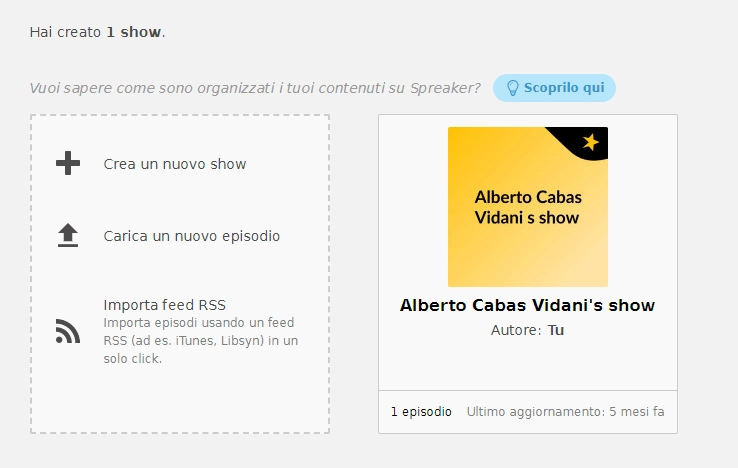
Task: Click the upload arrow icon
Action: tap(67, 236)
